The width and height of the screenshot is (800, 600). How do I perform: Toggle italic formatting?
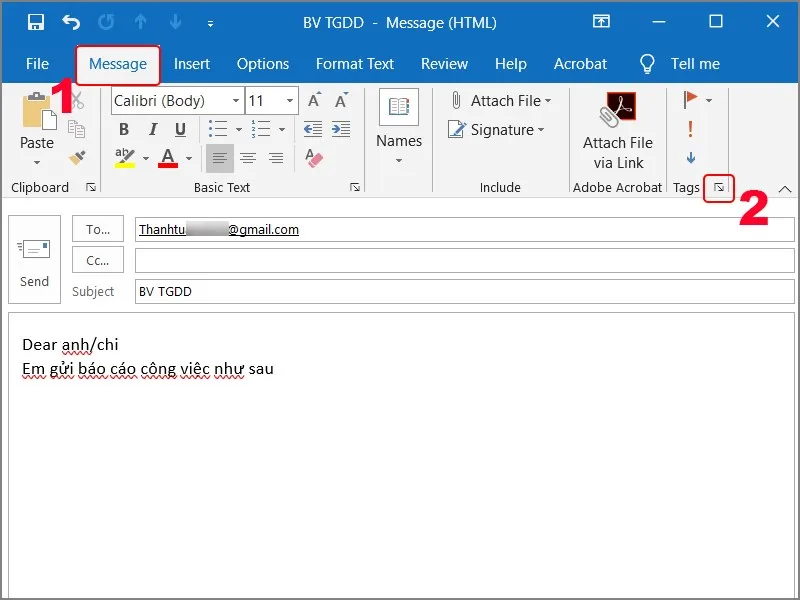pyautogui.click(x=151, y=129)
